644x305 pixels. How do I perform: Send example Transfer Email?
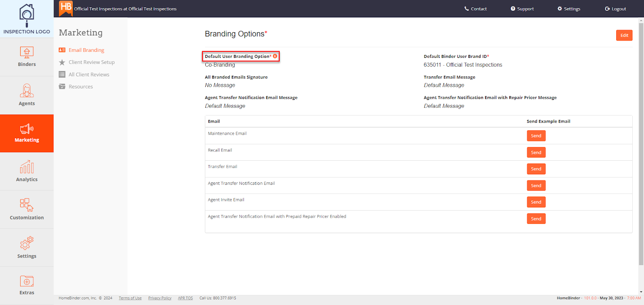(x=536, y=169)
